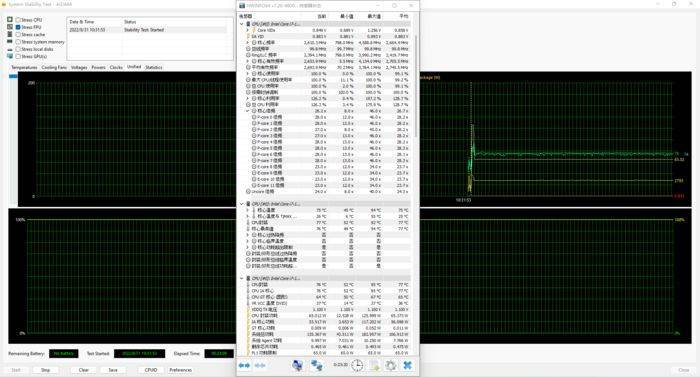This screenshot has width=700, height=377.
Task: Switch to the Temperatures tab
Action: click(24, 67)
